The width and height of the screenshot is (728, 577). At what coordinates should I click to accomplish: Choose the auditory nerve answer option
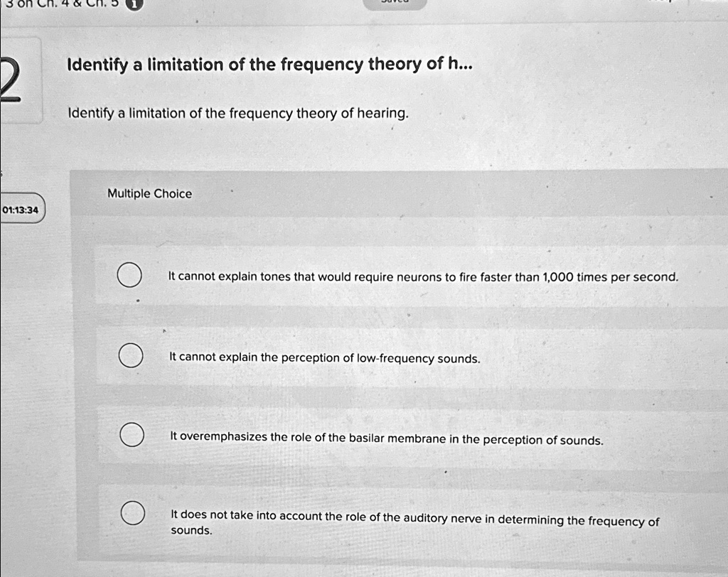[x=133, y=513]
